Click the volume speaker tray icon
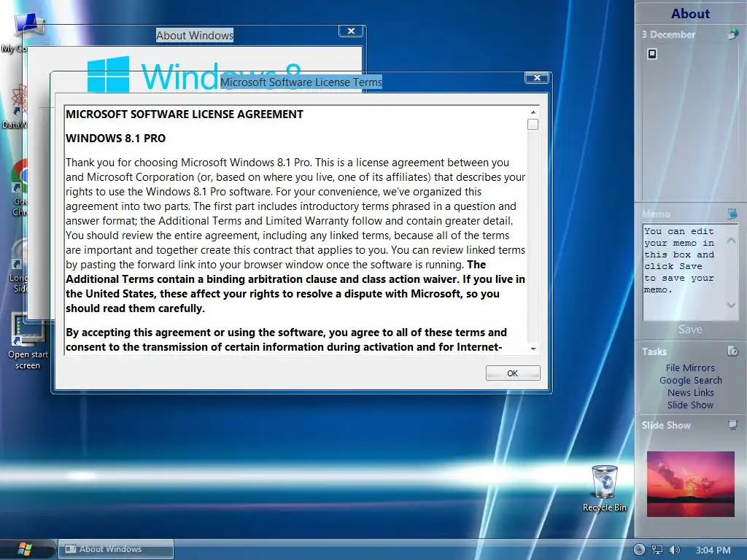The height and width of the screenshot is (560, 747). click(674, 550)
